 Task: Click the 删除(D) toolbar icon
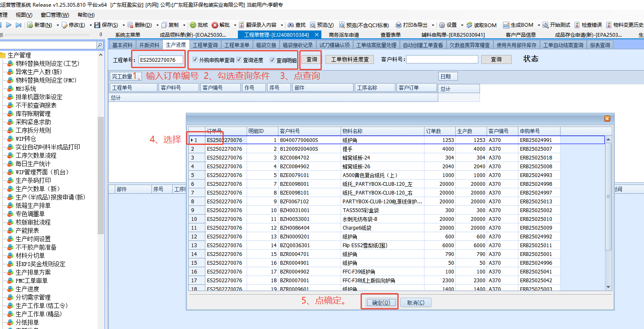tap(130, 25)
